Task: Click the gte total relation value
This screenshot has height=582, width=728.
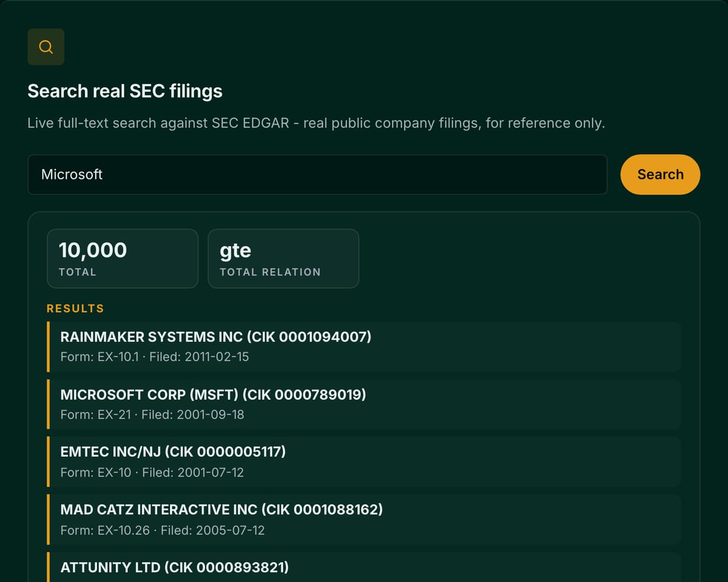Action: point(235,250)
